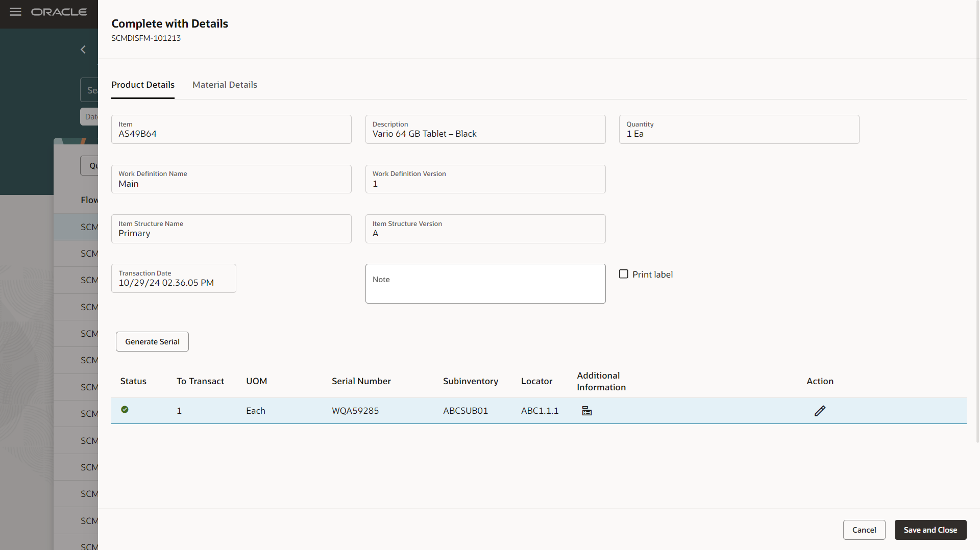980x550 pixels.
Task: Click the Complete with Details heading
Action: click(169, 23)
